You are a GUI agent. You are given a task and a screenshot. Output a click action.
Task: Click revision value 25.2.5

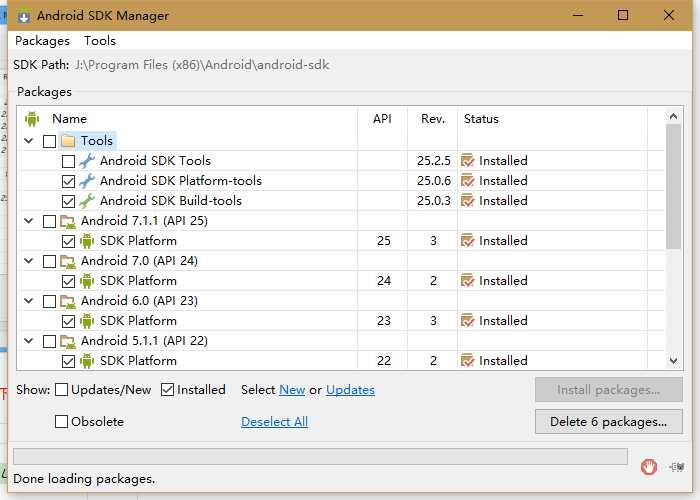[x=433, y=161]
